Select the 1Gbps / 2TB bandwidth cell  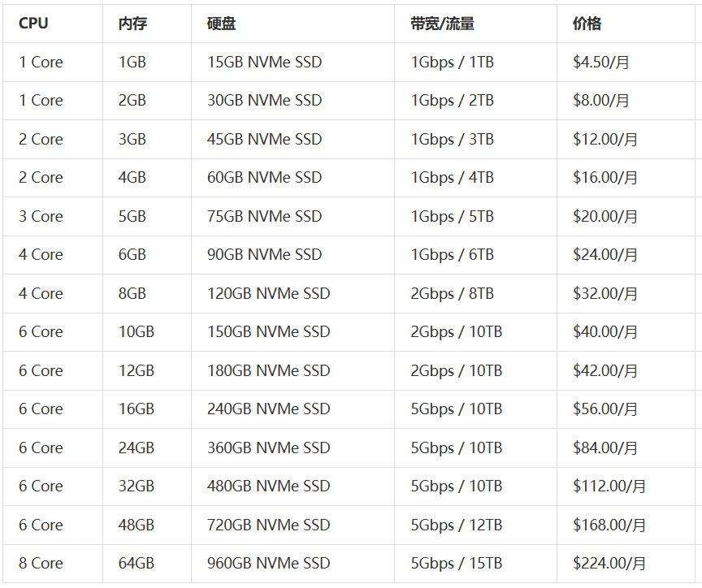coord(452,101)
